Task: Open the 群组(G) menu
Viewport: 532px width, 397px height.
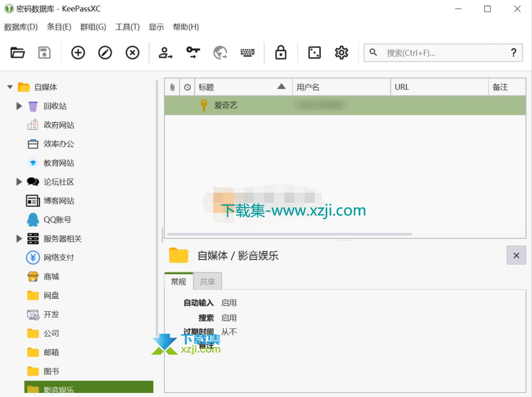Action: pyautogui.click(x=93, y=27)
